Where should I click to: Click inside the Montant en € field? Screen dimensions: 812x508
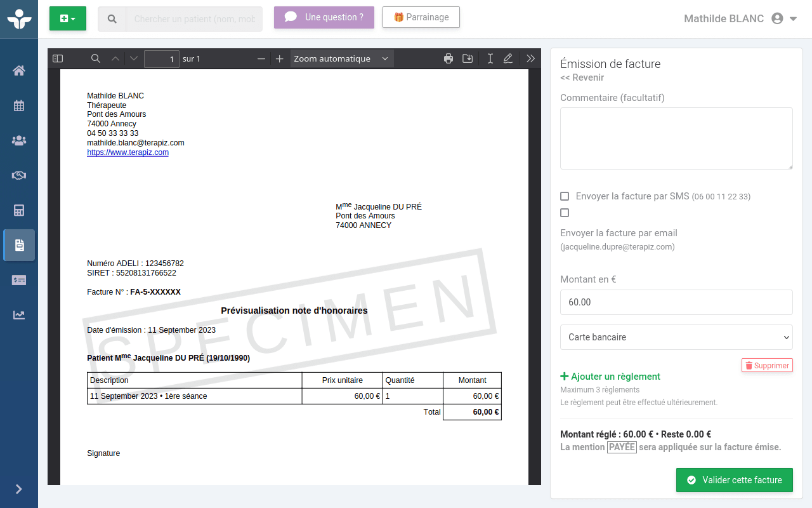(676, 302)
